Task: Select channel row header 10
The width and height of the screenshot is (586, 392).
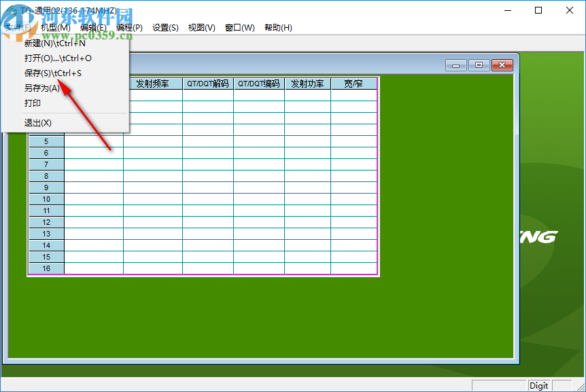Action: tap(46, 199)
